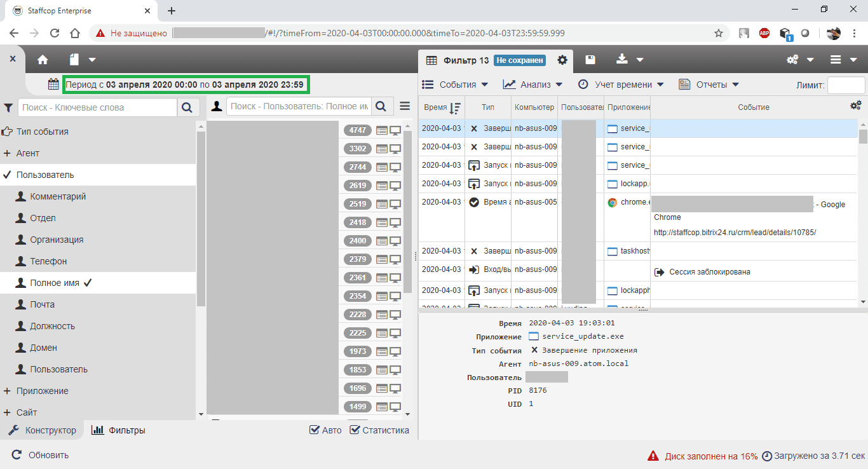868x469 pixels.
Task: Open a new browser tab
Action: [x=172, y=10]
